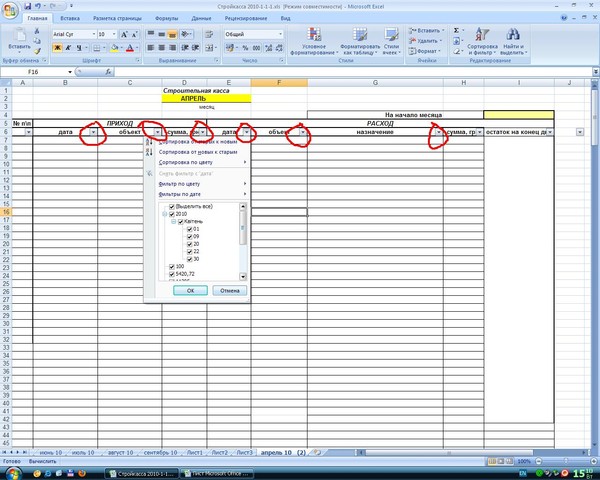Click the Format Painter brush icon
Viewport: 600px width, 480px height.
[37, 51]
